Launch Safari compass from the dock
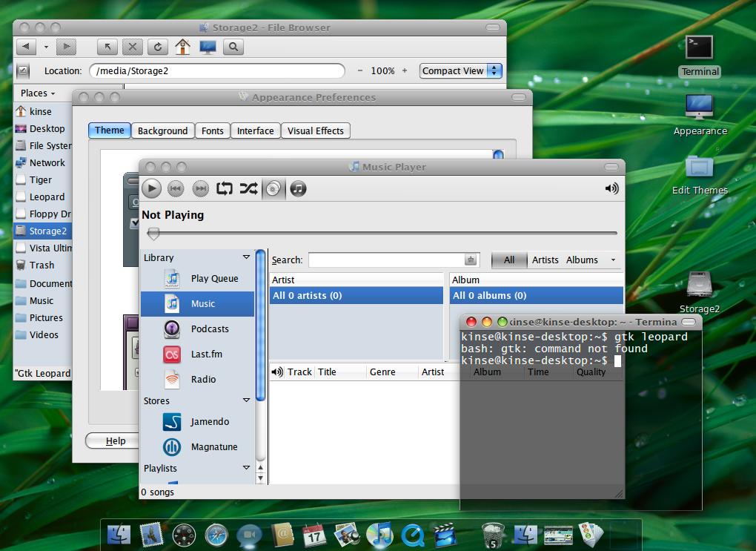Image resolution: width=756 pixels, height=551 pixels. 216,535
